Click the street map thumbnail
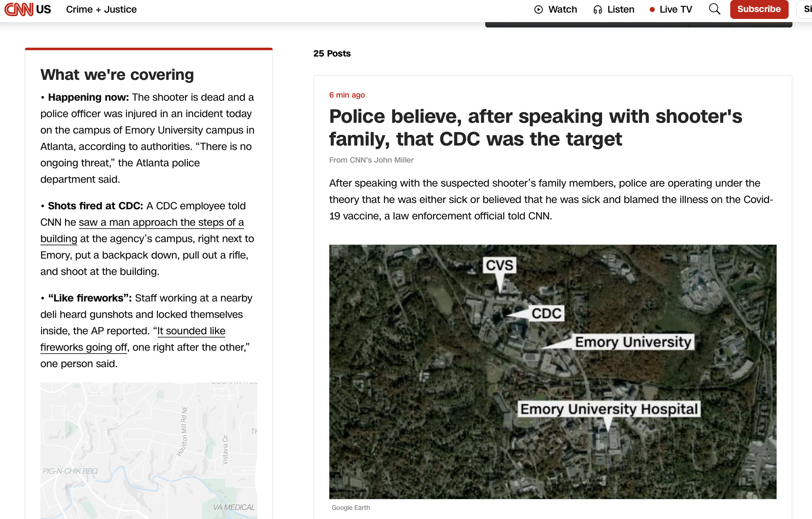This screenshot has width=812, height=519. pyautogui.click(x=149, y=450)
